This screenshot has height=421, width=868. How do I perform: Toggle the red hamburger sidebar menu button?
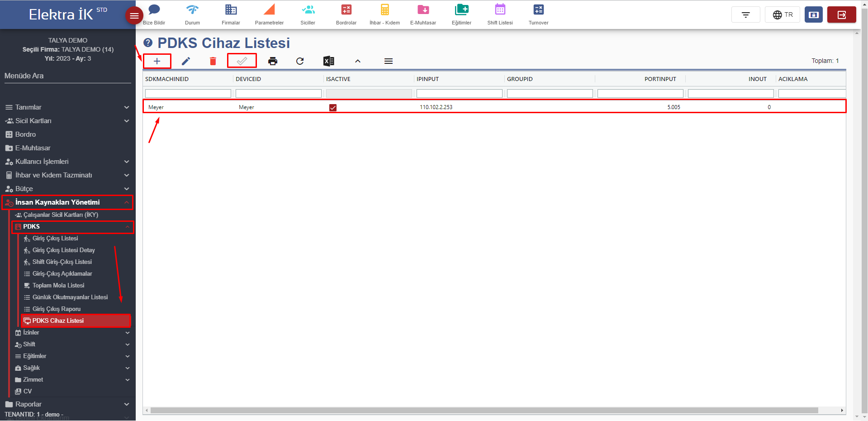pos(134,16)
